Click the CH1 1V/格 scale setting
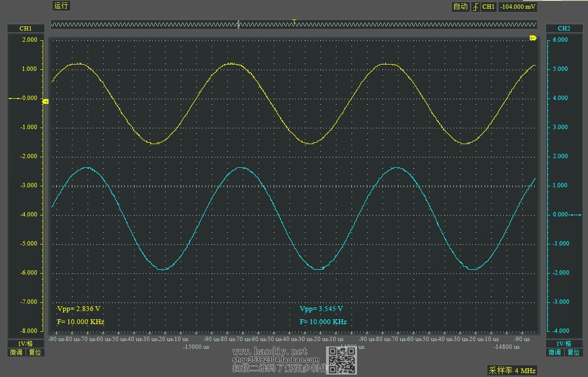The height and width of the screenshot is (377, 588). [x=25, y=344]
